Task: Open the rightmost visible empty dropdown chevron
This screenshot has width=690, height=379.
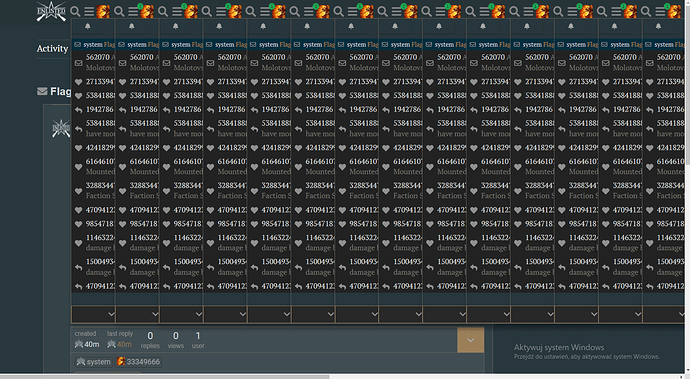Action: [664, 314]
